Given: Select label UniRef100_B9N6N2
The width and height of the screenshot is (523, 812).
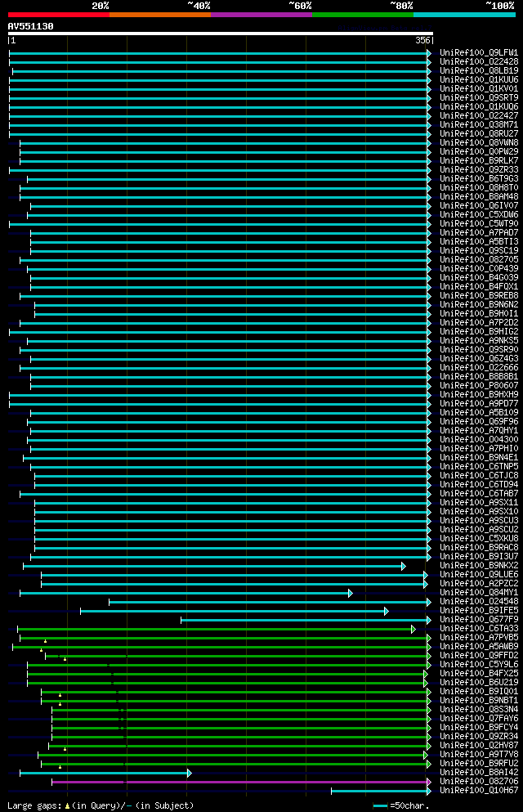Looking at the screenshot, I should pos(479,304).
